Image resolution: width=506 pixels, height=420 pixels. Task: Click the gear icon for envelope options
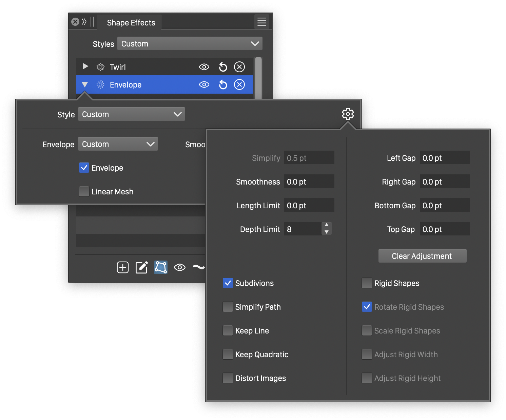click(348, 114)
